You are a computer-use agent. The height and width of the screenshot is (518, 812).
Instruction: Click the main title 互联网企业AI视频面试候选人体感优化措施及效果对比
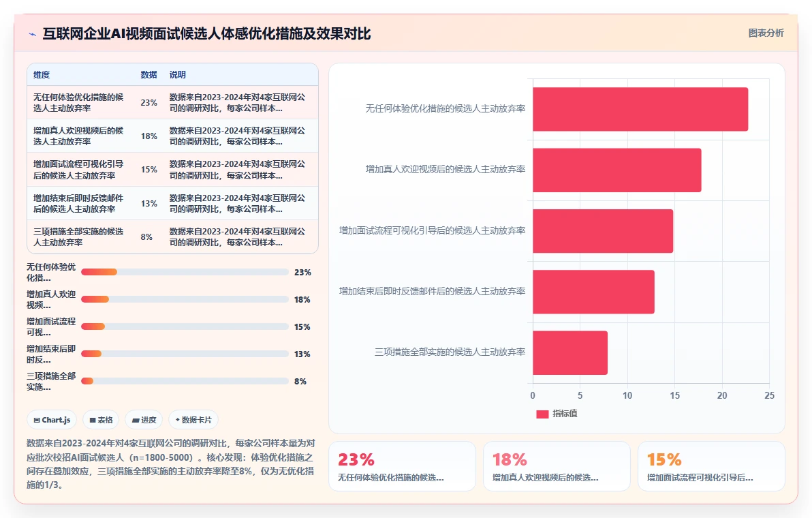[206, 33]
